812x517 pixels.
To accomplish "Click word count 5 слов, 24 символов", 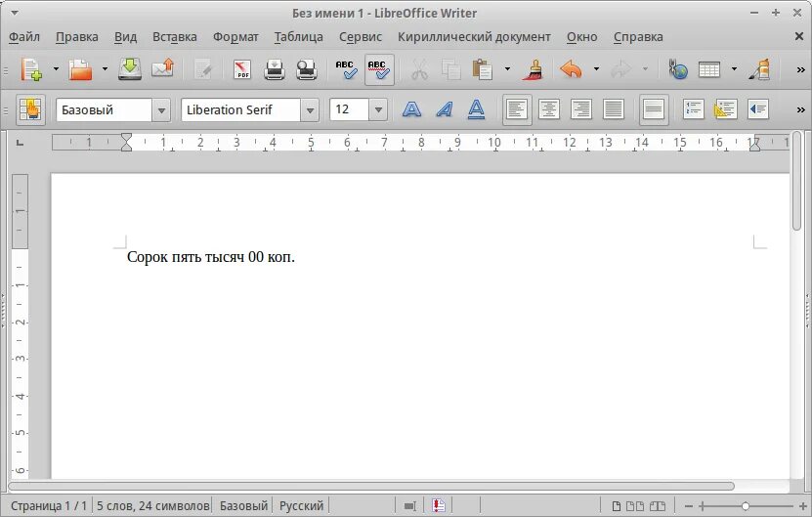I will (x=152, y=505).
